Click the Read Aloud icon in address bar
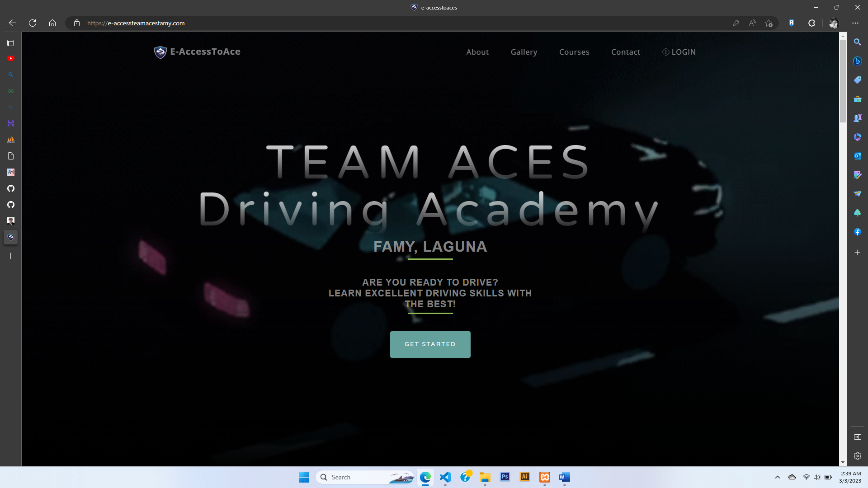The image size is (868, 488). (752, 23)
